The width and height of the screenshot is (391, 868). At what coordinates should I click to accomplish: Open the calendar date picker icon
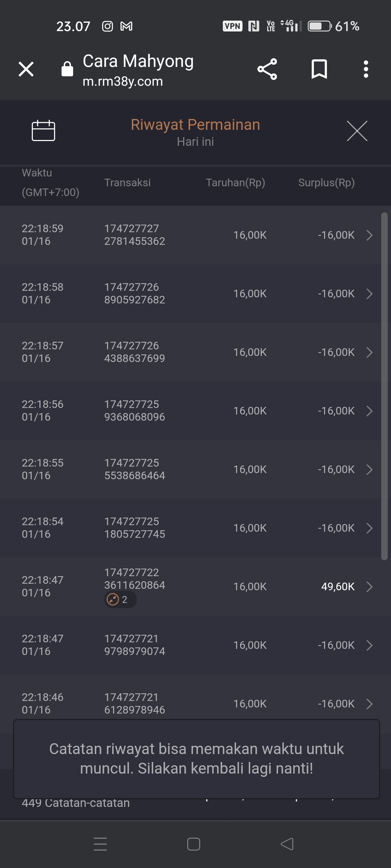[43, 130]
